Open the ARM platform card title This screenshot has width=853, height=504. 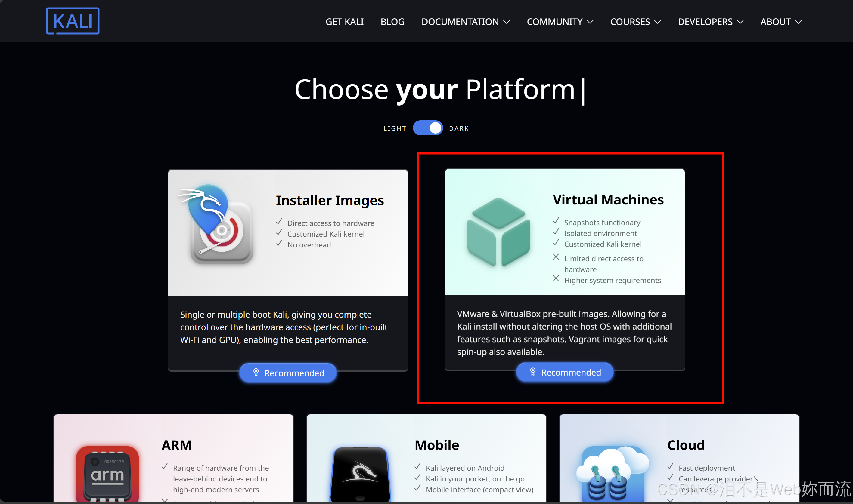(176, 445)
